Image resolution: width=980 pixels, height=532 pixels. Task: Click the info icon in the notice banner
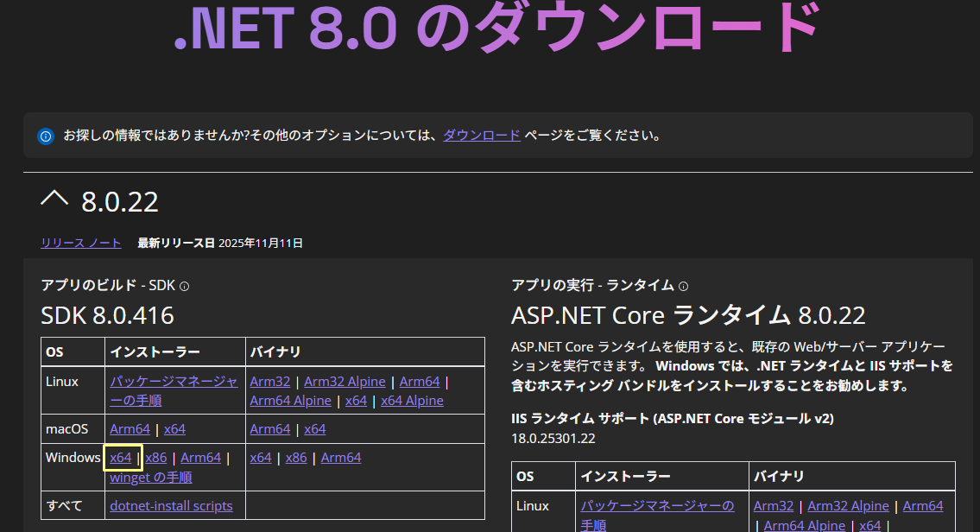pyautogui.click(x=46, y=136)
